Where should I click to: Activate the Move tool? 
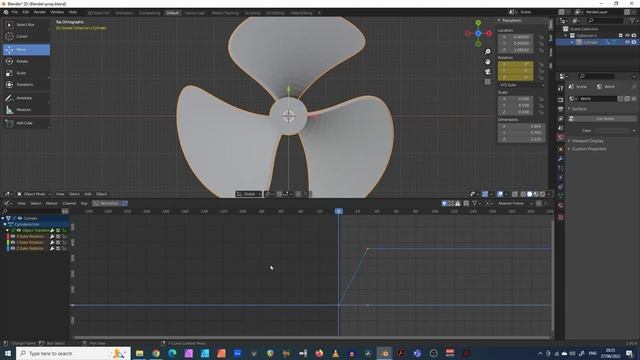point(27,49)
